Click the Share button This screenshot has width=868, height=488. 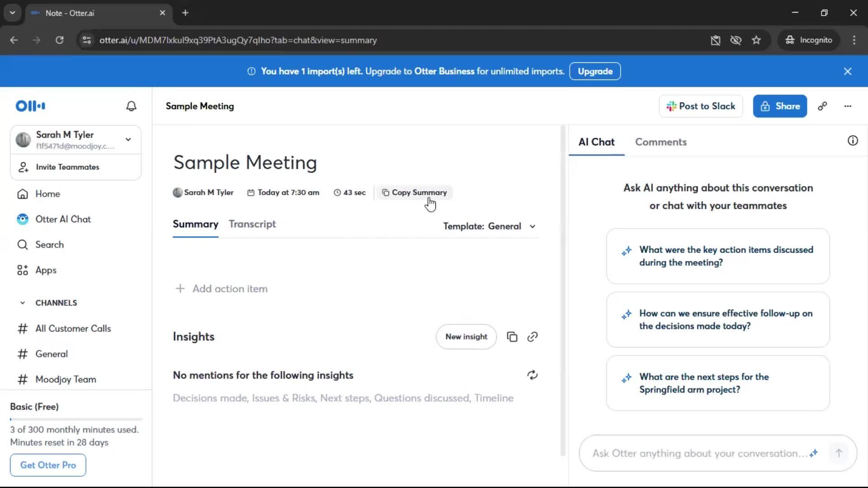780,106
